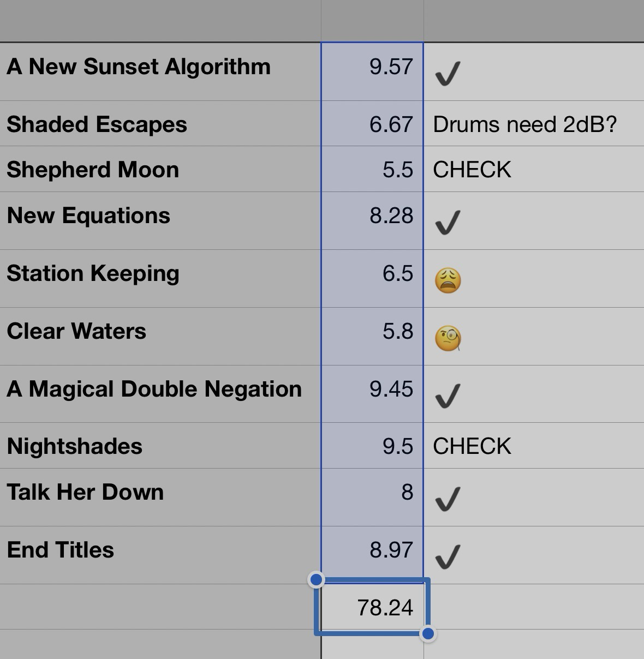Screen dimensions: 644x659
Task: Select the CHECK note beside Shepherd Moon
Action: (472, 170)
